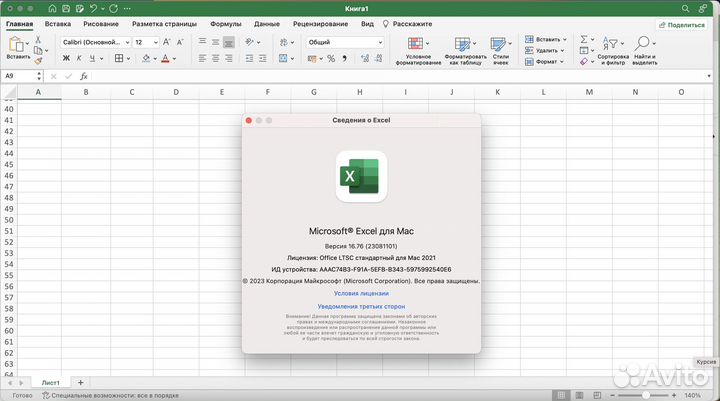
Task: Click the Home icon in title bar
Action: pos(52,8)
